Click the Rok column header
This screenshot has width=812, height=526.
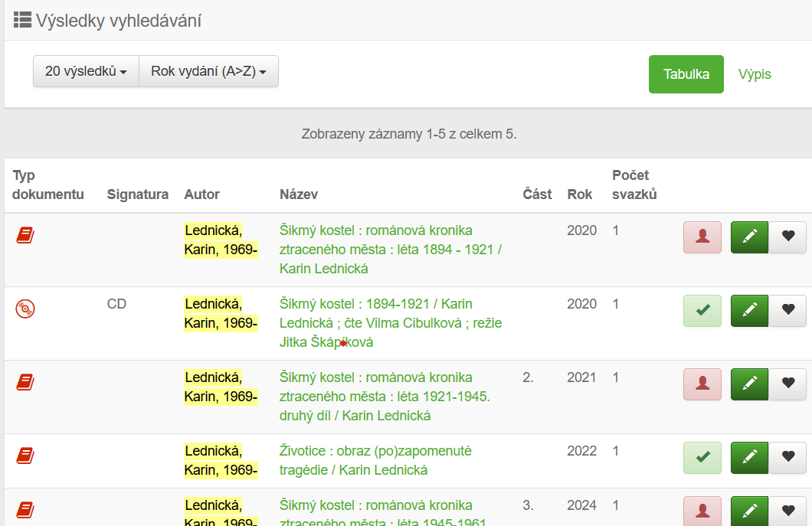coord(580,194)
